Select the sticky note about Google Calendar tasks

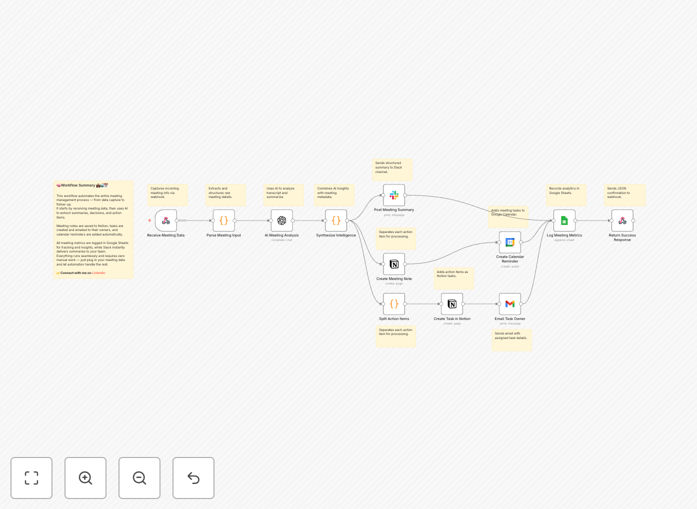pyautogui.click(x=508, y=217)
